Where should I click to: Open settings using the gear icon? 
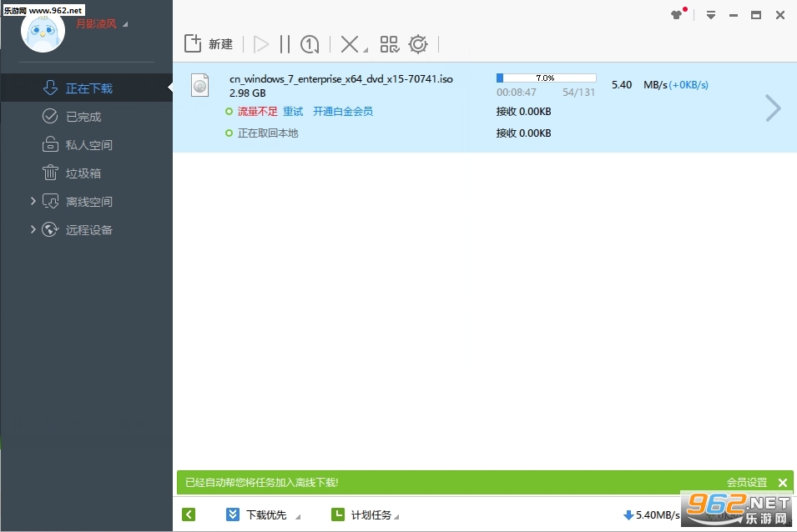click(x=418, y=44)
